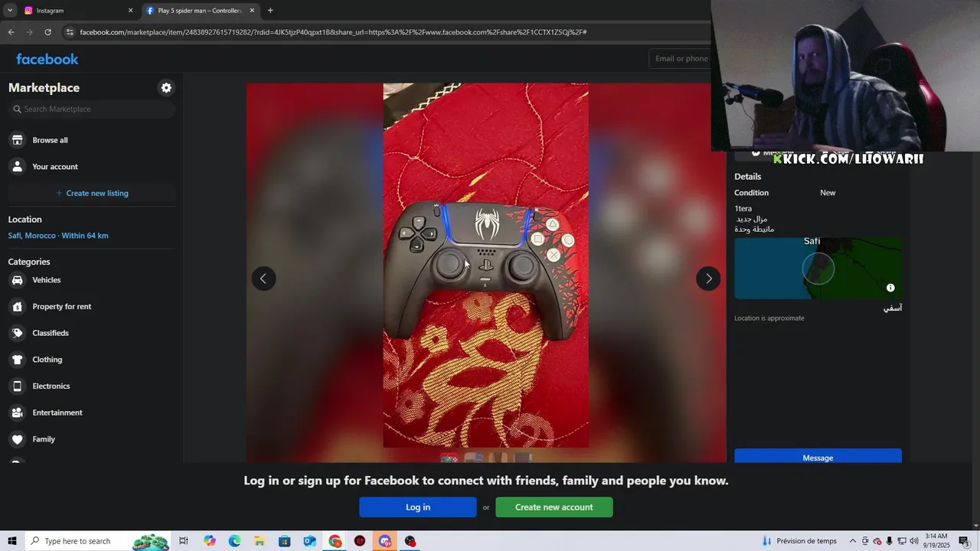Open Family heart icon

18,439
